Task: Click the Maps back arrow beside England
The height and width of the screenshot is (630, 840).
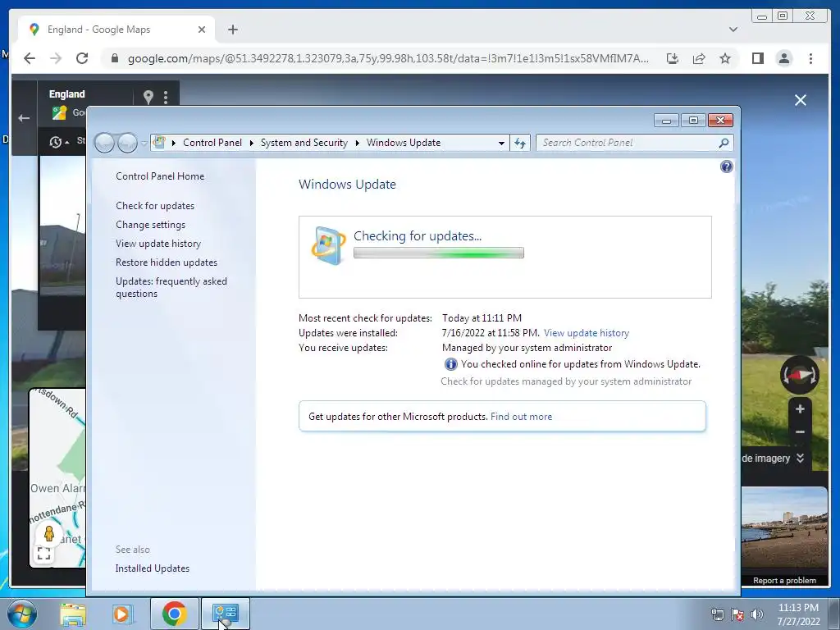Action: point(24,118)
